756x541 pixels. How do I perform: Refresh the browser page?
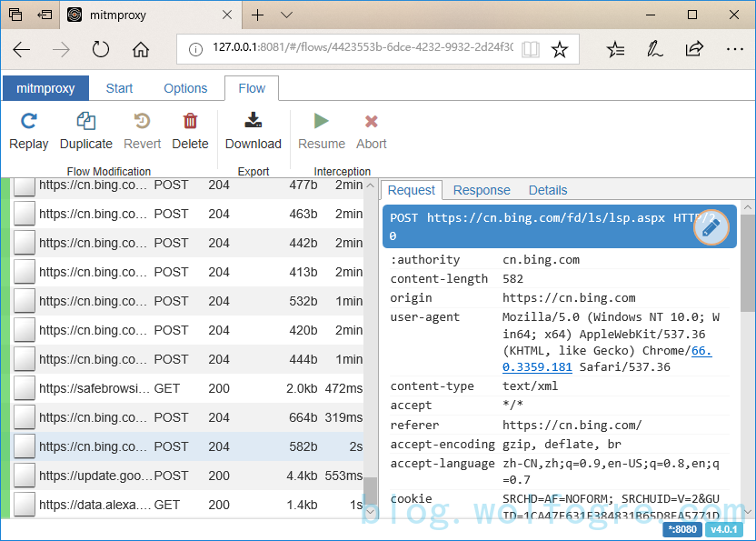click(x=100, y=50)
